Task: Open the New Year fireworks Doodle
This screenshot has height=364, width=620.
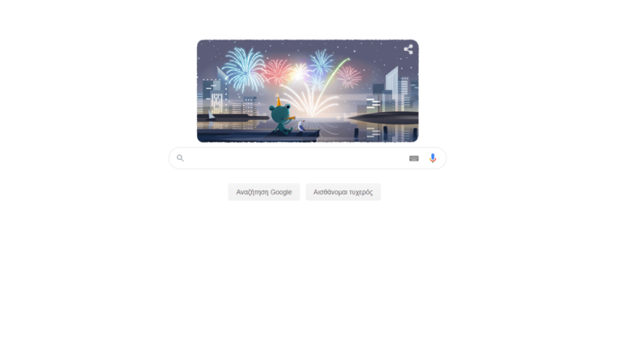Action: point(308,91)
